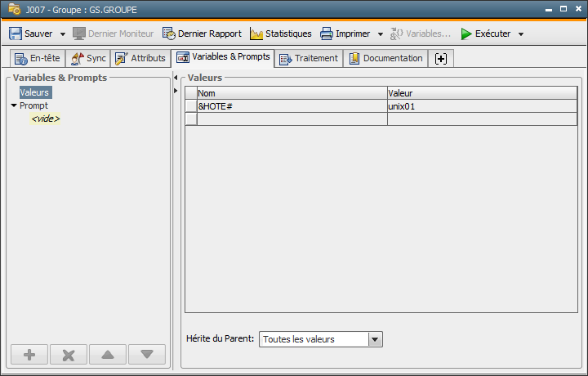588x376 pixels.
Task: Delete selected item with X button
Action: [x=69, y=355]
